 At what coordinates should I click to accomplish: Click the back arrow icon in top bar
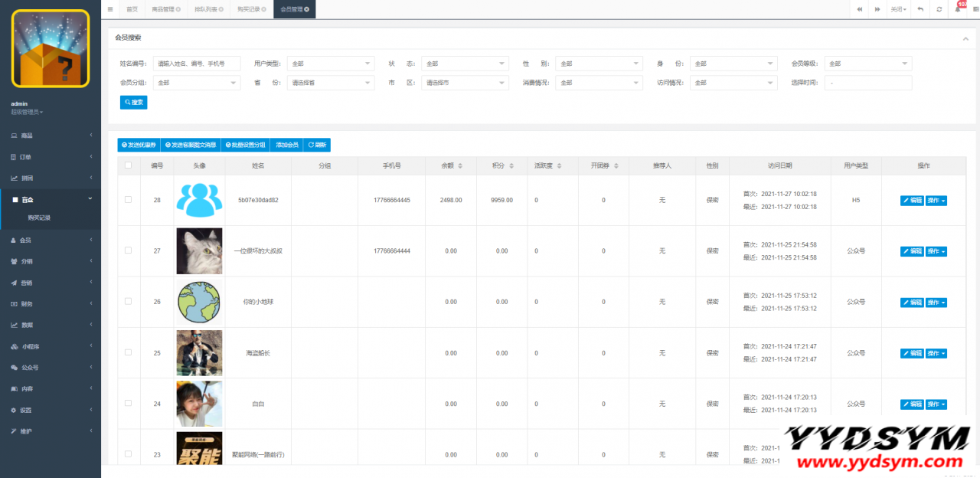(920, 9)
